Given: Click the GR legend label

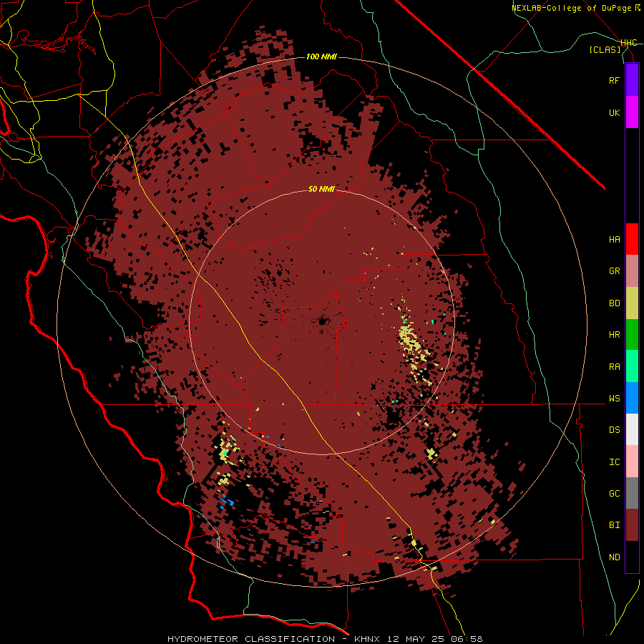Looking at the screenshot, I should pyautogui.click(x=615, y=271).
